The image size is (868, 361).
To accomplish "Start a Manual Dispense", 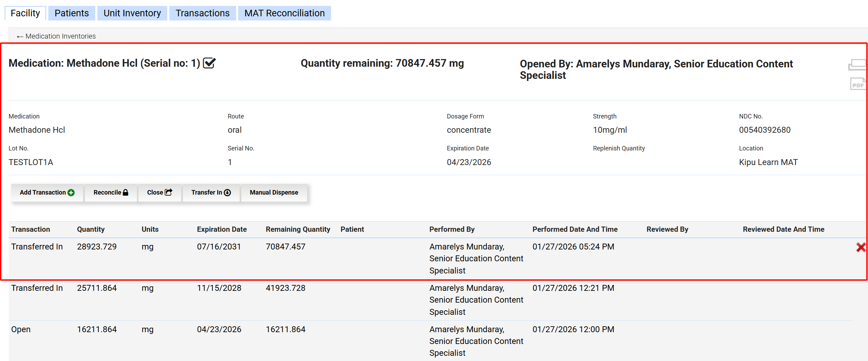I will 274,192.
